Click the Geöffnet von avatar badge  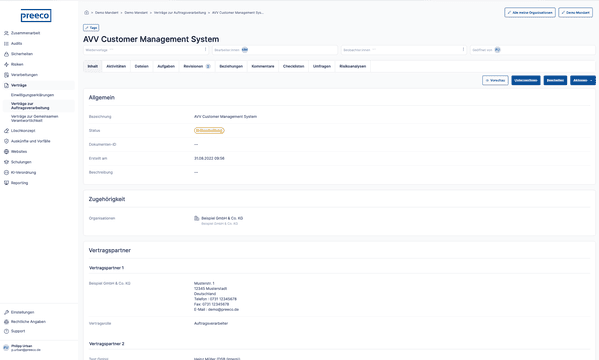click(x=497, y=50)
